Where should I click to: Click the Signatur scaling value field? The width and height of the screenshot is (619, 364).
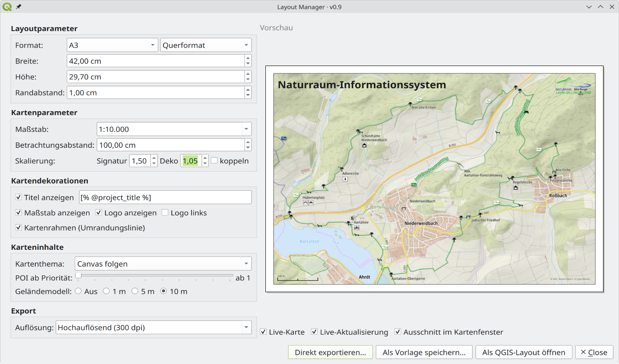(140, 161)
